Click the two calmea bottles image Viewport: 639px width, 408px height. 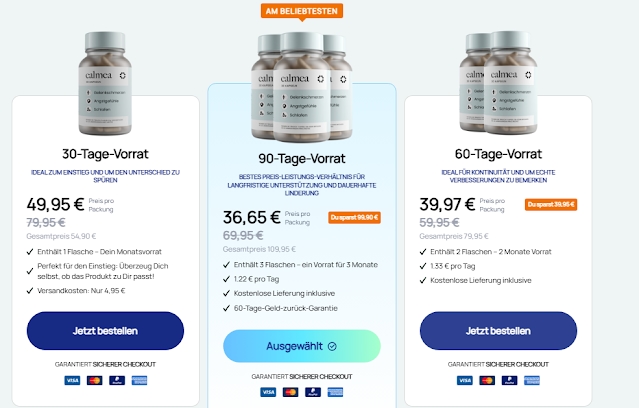(498, 83)
